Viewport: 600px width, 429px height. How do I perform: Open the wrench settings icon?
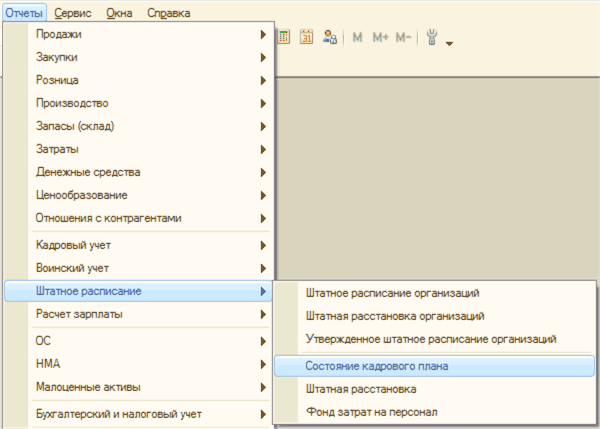point(433,38)
